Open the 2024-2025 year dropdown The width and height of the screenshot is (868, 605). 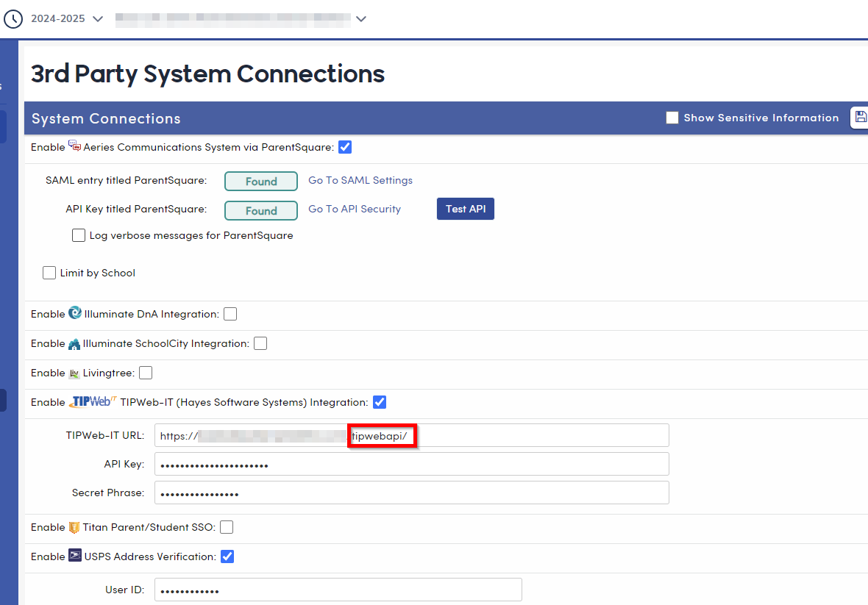66,19
